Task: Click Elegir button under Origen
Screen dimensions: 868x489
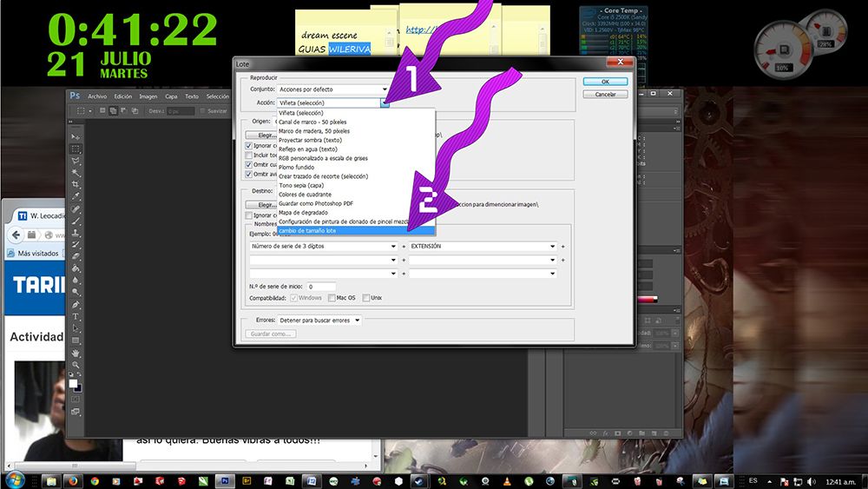Action: coord(261,135)
